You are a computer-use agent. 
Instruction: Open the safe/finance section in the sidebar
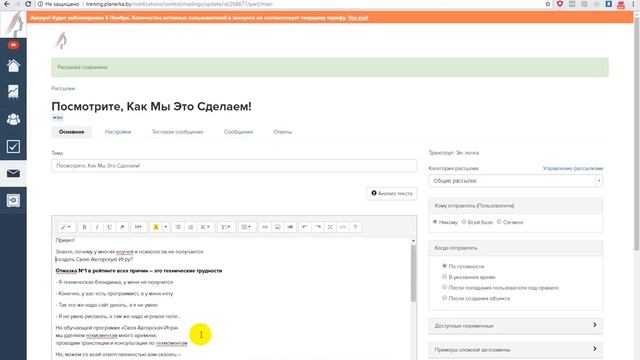click(13, 200)
